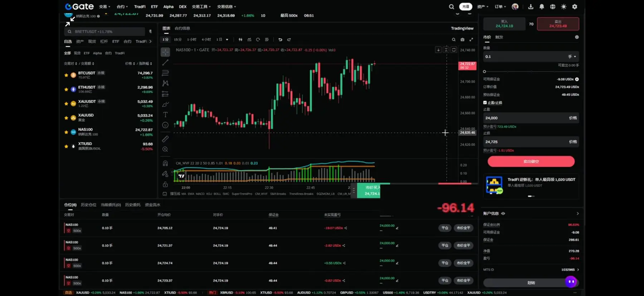Image resolution: width=644 pixels, height=296 pixels.
Task: Expand more timeframe options arrow
Action: coord(227,40)
